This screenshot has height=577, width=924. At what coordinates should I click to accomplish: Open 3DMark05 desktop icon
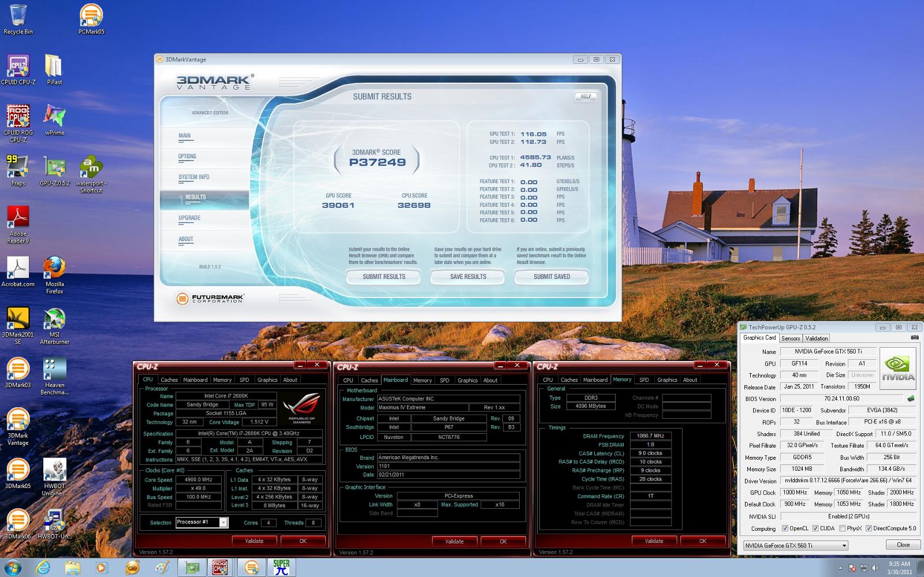[18, 474]
